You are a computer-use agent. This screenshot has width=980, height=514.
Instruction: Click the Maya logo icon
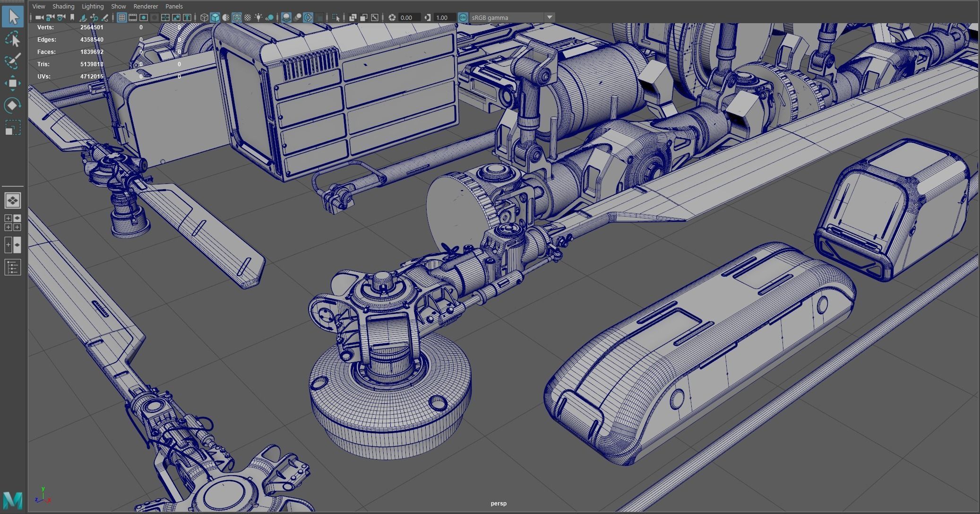coord(13,501)
